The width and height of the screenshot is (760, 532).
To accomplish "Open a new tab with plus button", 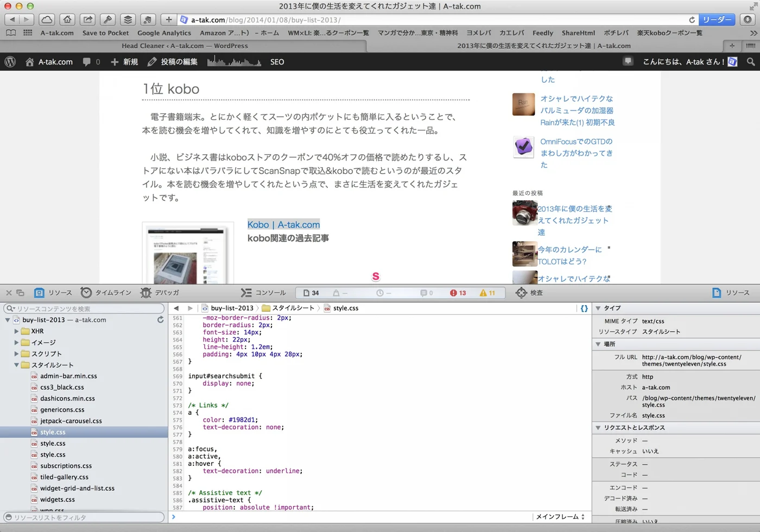I will (732, 46).
